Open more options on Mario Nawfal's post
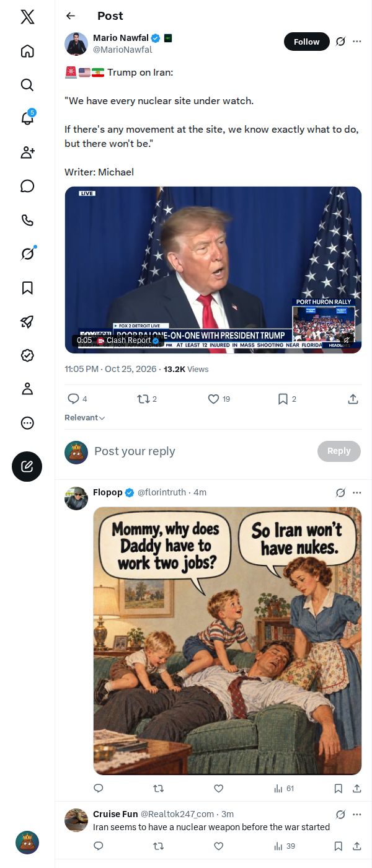 (356, 42)
